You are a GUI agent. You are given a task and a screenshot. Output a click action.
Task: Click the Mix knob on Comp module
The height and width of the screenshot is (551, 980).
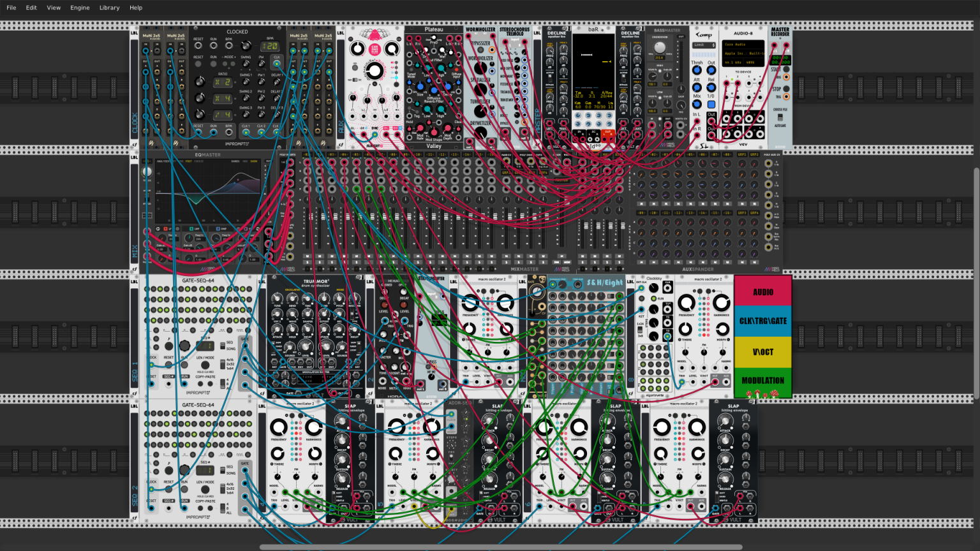[697, 104]
